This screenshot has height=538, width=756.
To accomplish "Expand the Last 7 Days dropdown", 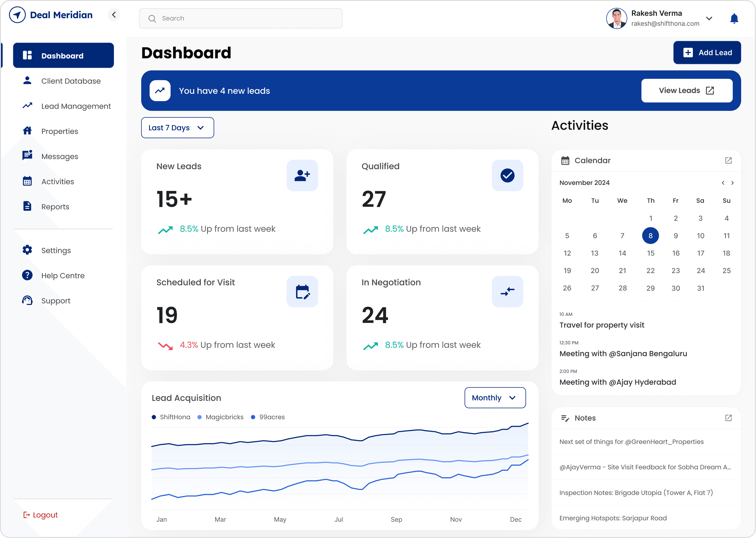I will point(177,128).
